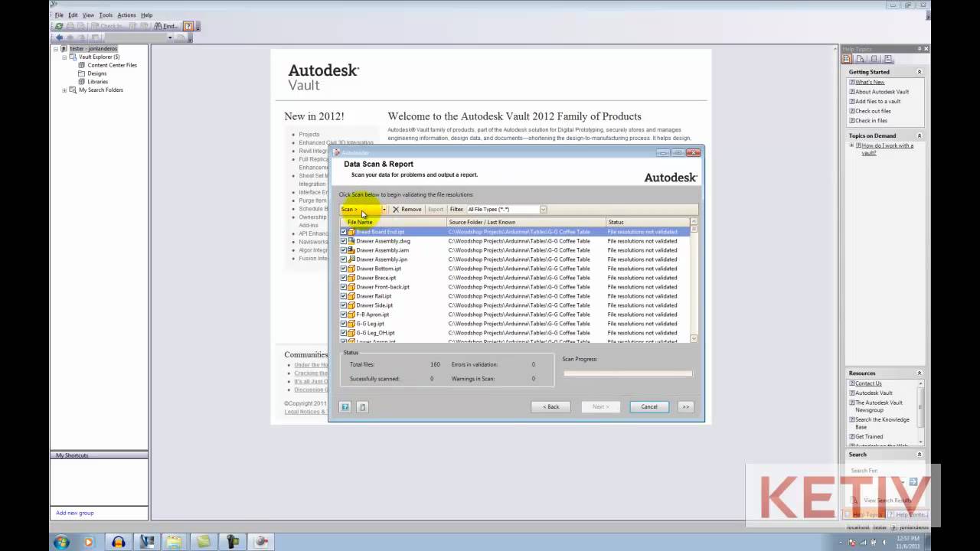Open the Help menu
The width and height of the screenshot is (980, 551).
coord(146,15)
